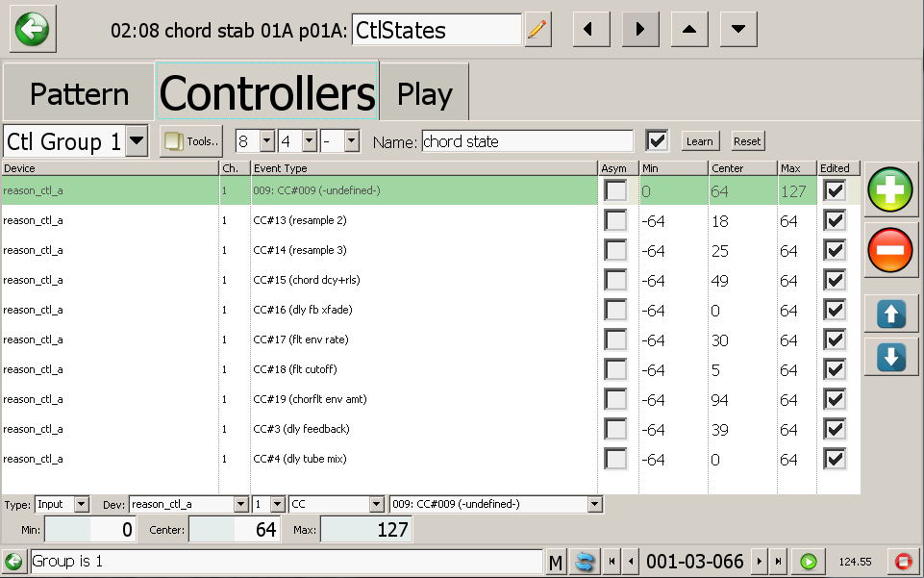Toggle Asym checkbox for CC#13 (resample 2)

tap(615, 220)
